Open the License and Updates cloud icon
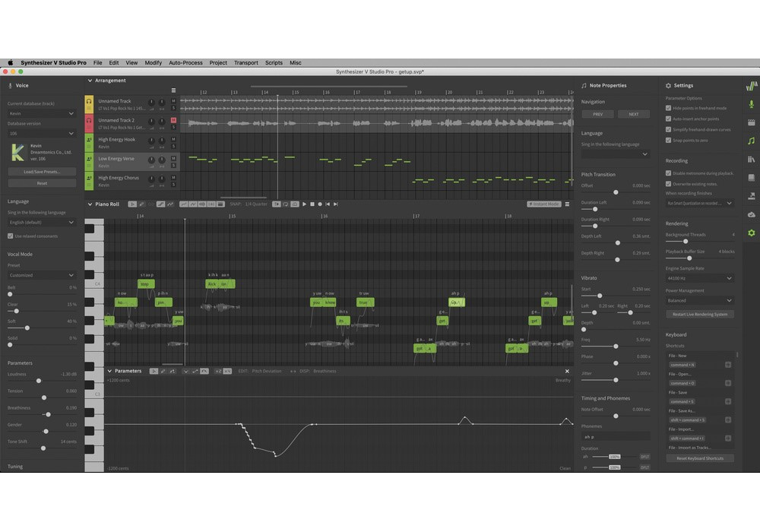The height and width of the screenshot is (532, 760). coord(752,214)
